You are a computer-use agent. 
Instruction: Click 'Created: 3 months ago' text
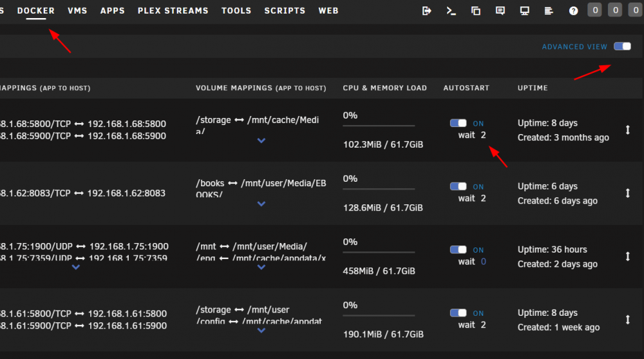[563, 138]
